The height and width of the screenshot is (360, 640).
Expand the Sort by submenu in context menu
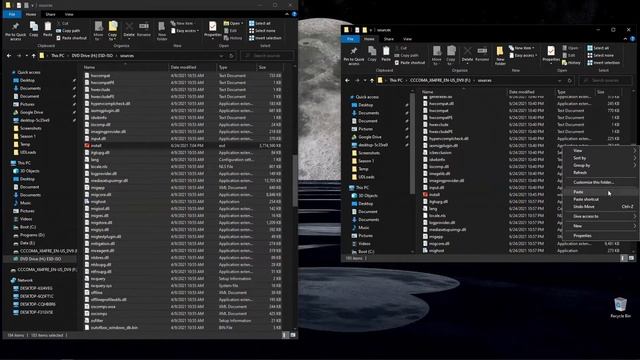click(601, 158)
